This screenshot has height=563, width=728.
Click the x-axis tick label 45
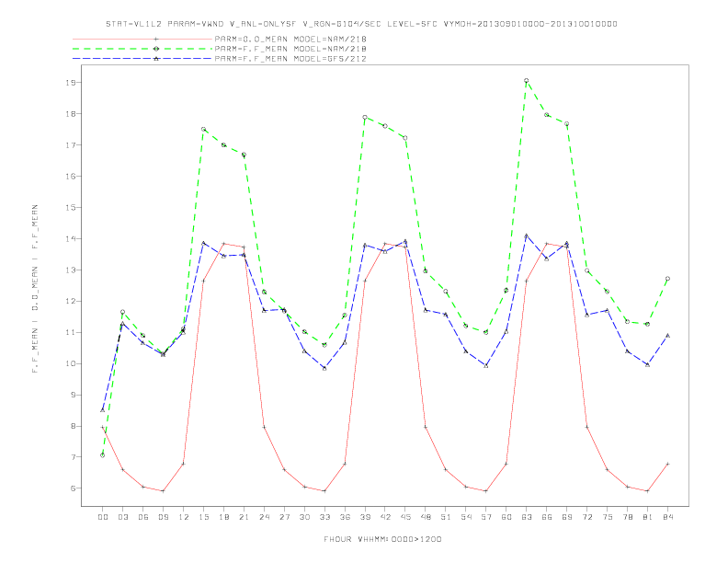coord(405,517)
